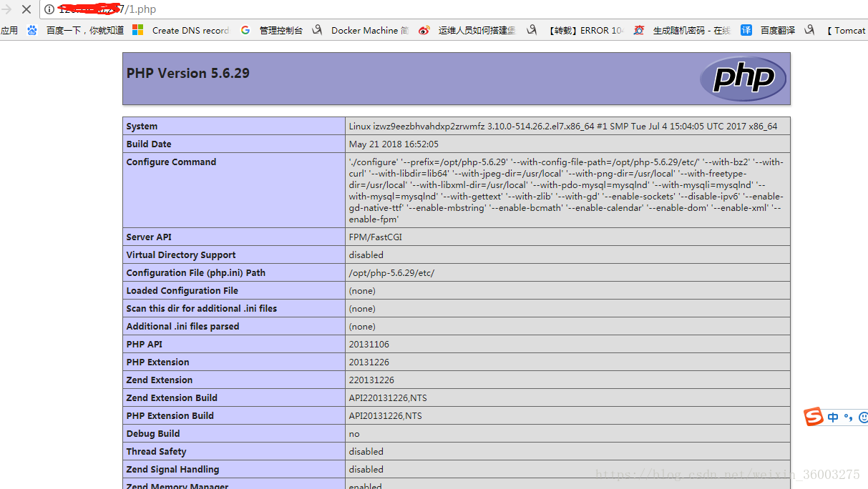
Task: Toggle Sogou 中 Chinese mode indicator
Action: coord(833,418)
